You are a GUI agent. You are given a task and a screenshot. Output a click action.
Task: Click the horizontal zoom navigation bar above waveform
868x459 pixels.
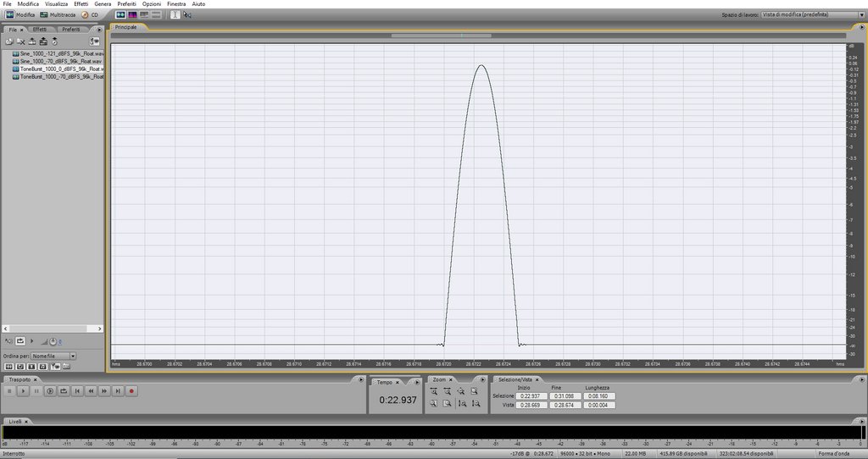pos(441,36)
